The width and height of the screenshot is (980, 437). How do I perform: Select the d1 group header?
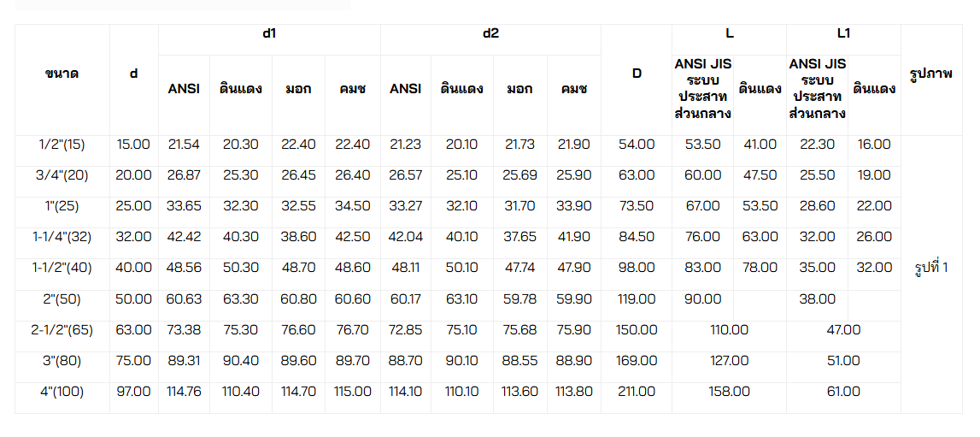click(x=269, y=33)
